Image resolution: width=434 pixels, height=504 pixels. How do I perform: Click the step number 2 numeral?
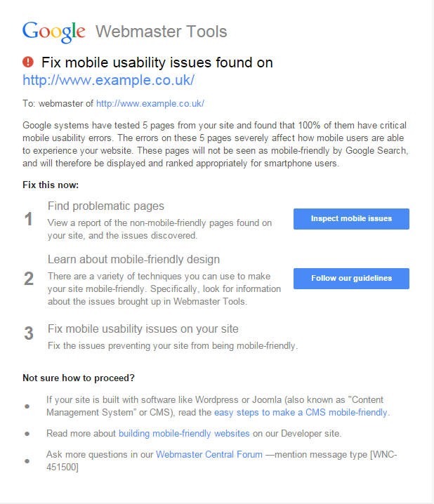point(29,279)
